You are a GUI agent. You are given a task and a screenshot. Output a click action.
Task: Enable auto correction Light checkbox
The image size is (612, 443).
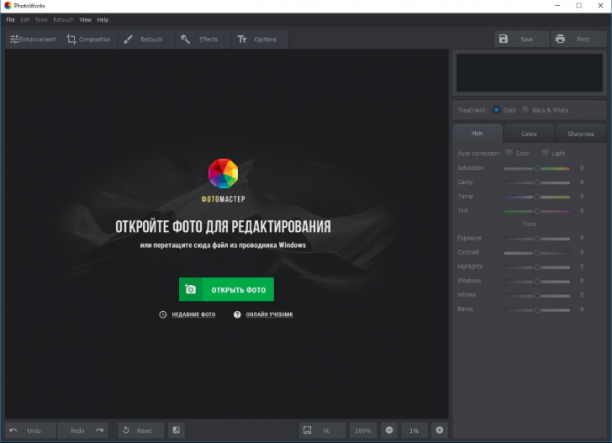coord(545,153)
